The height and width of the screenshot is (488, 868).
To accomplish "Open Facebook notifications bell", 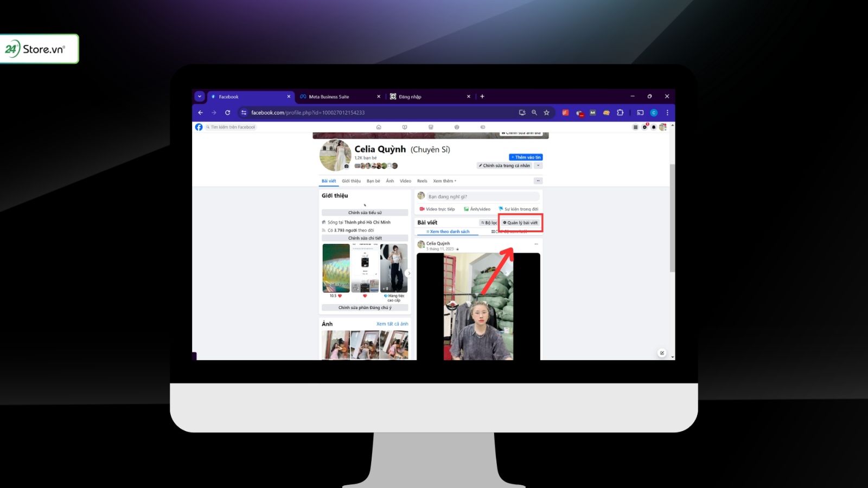I will (654, 127).
